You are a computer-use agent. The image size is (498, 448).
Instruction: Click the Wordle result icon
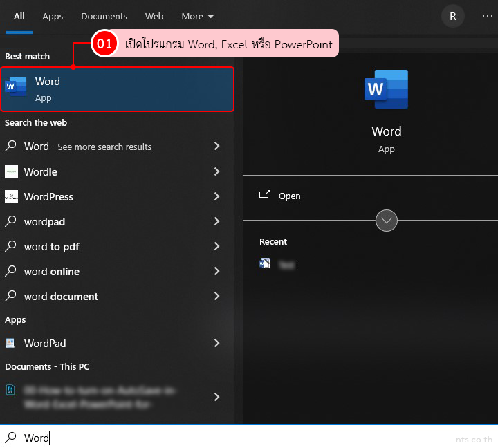tap(11, 171)
